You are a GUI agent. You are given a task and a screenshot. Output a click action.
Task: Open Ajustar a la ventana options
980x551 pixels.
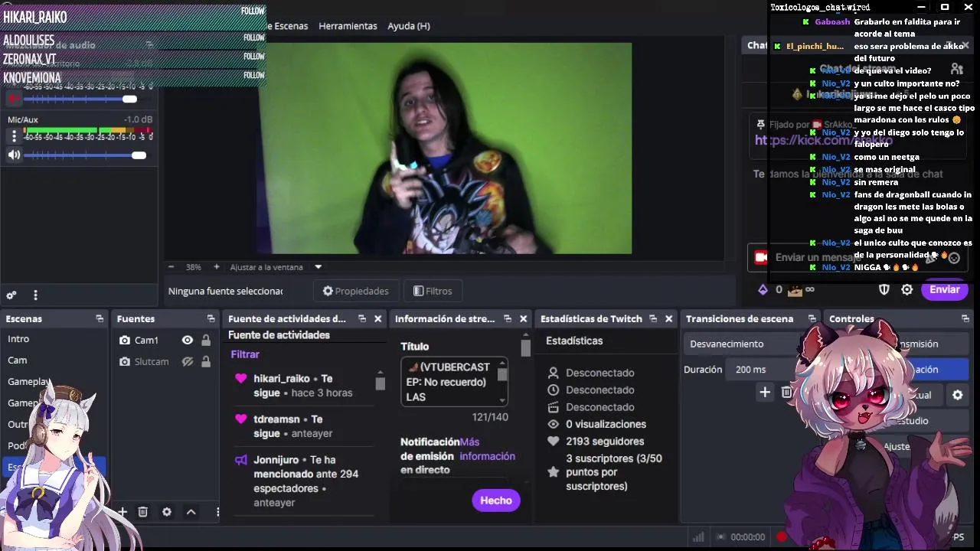(266, 267)
